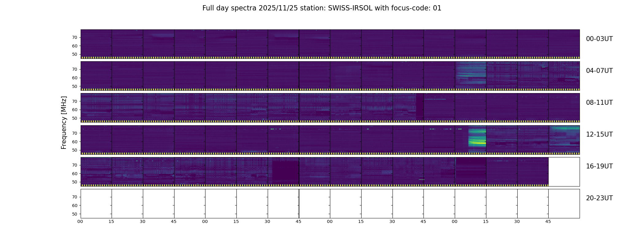This screenshot has width=644, height=245.
Task: Click the 08-11UT row label
Action: click(599, 103)
